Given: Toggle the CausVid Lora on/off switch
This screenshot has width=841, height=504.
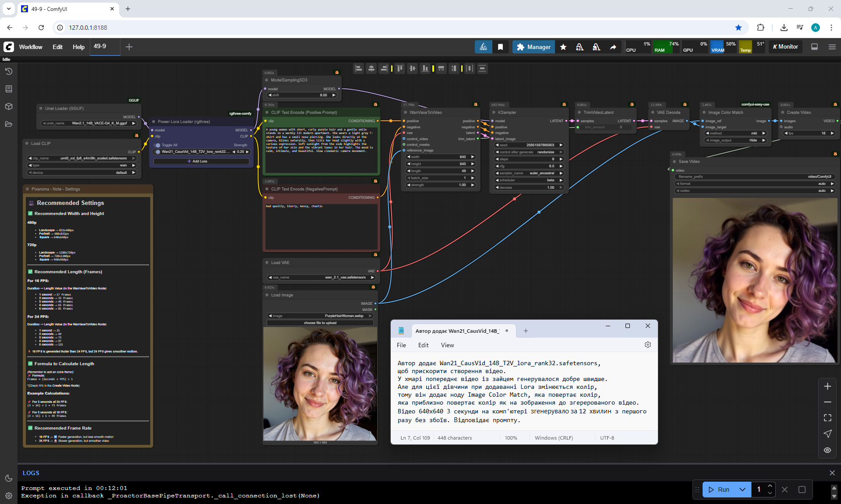Looking at the screenshot, I should tap(158, 152).
